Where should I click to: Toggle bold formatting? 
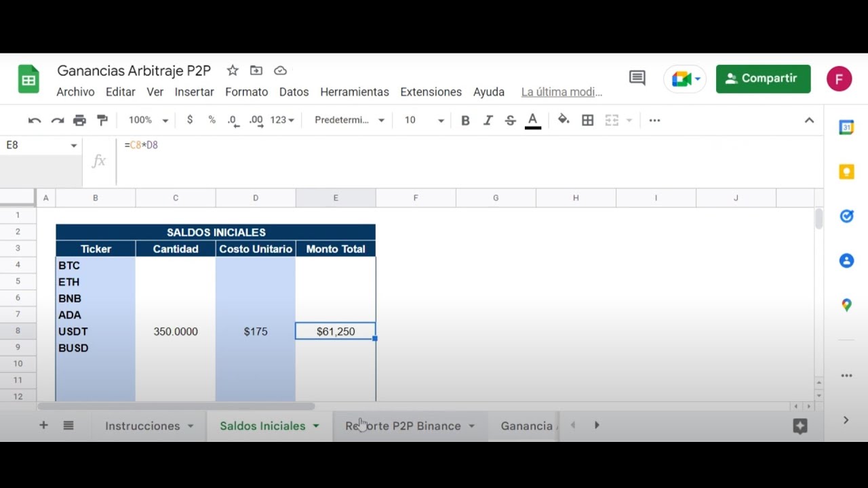tap(465, 120)
